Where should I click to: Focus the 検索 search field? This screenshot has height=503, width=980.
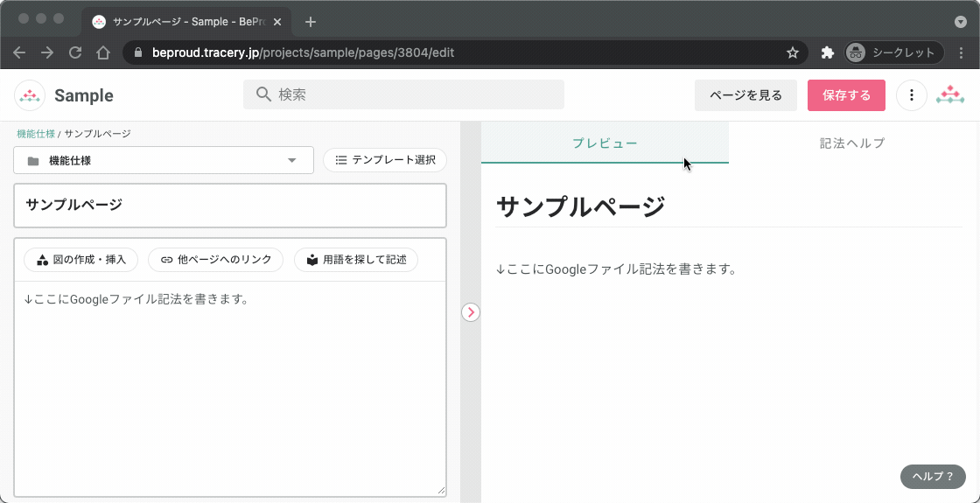click(x=403, y=95)
